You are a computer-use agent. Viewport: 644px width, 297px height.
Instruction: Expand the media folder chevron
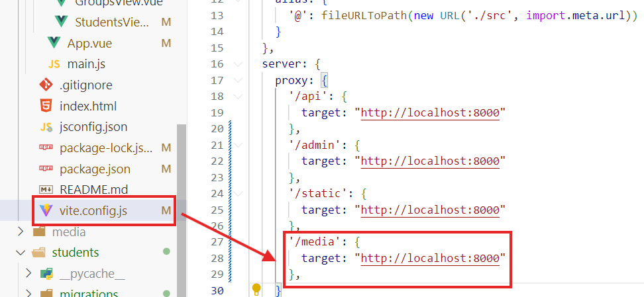tap(21, 232)
